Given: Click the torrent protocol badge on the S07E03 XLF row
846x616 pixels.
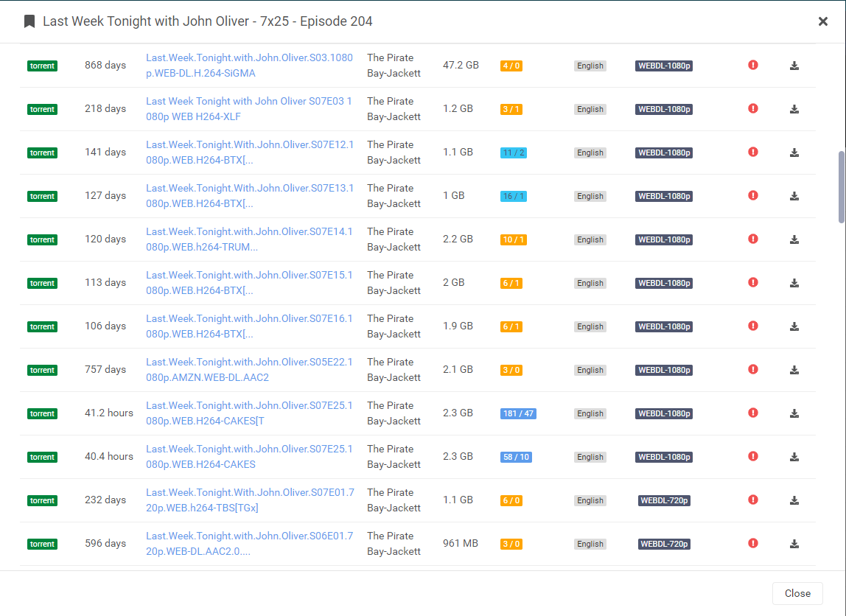Looking at the screenshot, I should (42, 109).
